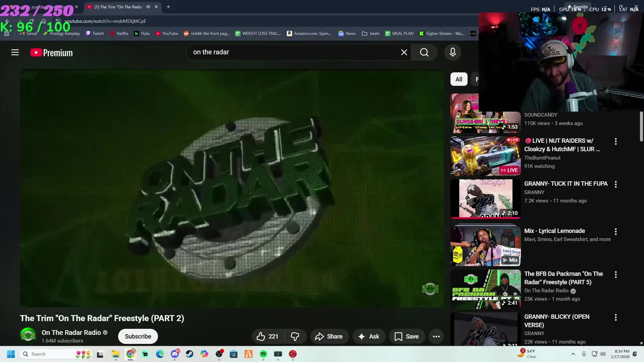The width and height of the screenshot is (644, 362).
Task: Go to the YouTube Premium home logo
Action: point(51,52)
